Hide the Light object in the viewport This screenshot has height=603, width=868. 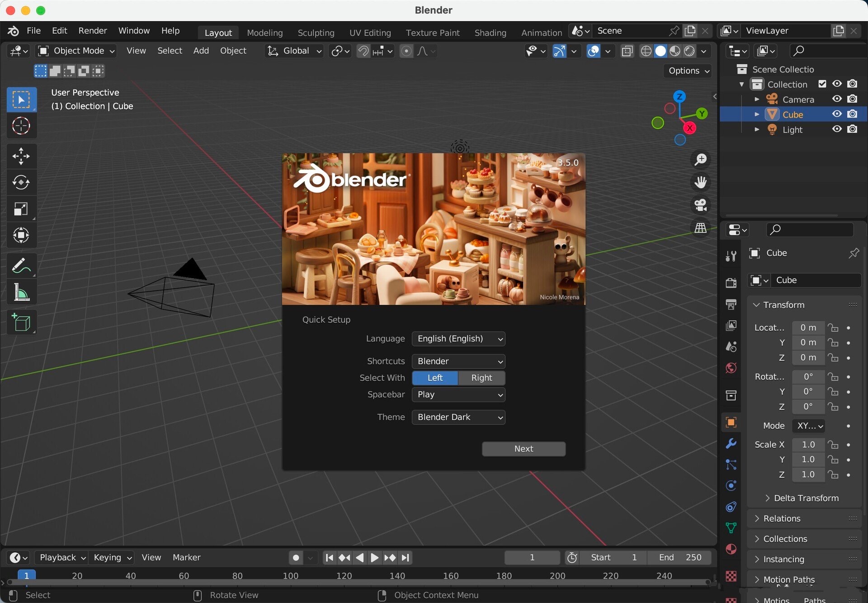click(837, 129)
